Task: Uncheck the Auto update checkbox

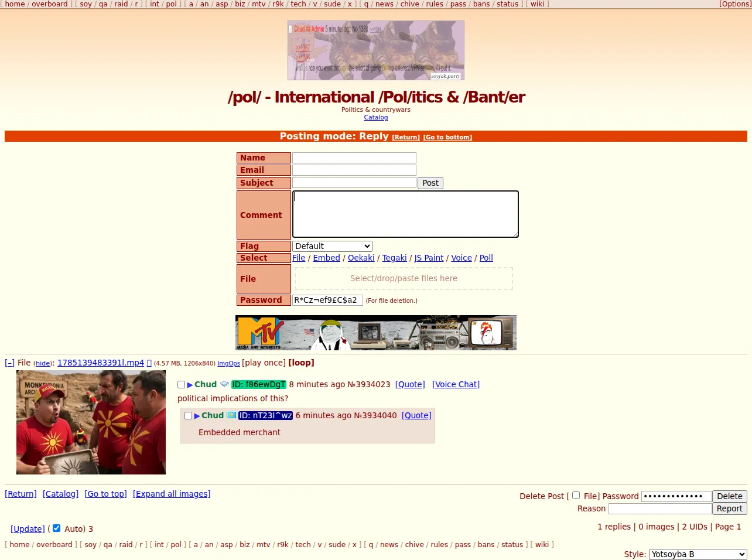Action: pyautogui.click(x=56, y=528)
